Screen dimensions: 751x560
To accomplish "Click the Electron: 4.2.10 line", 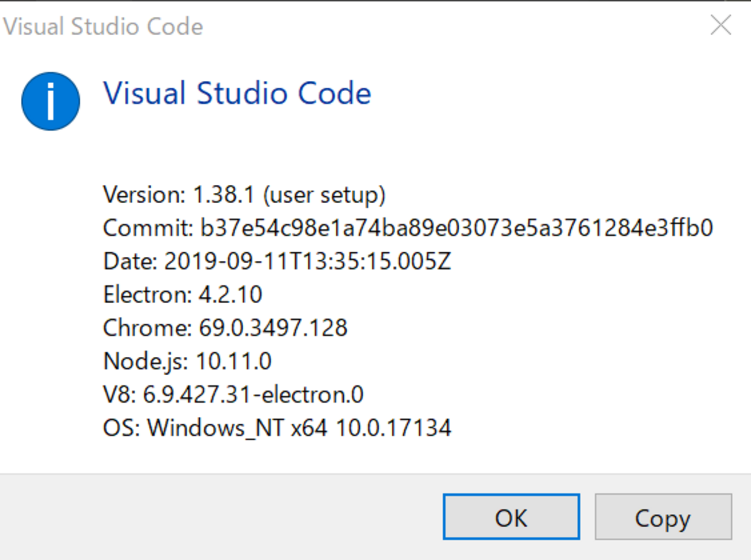I will pyautogui.click(x=183, y=295).
